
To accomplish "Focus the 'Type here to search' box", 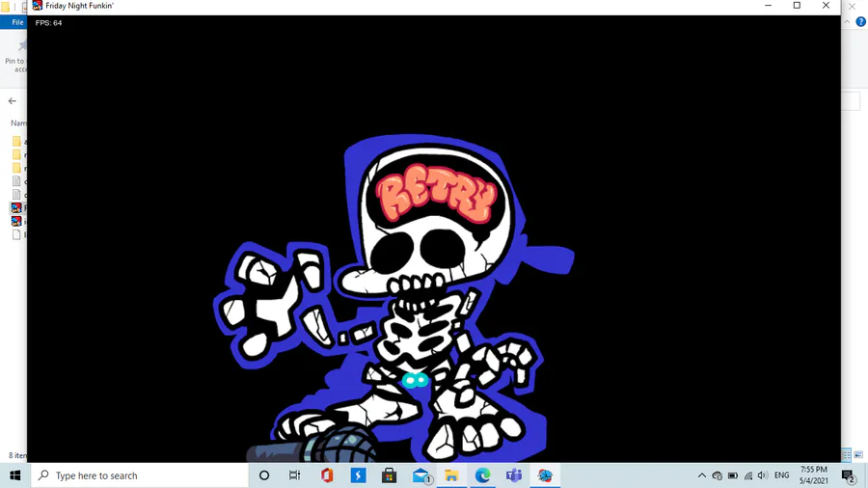I will pyautogui.click(x=138, y=475).
